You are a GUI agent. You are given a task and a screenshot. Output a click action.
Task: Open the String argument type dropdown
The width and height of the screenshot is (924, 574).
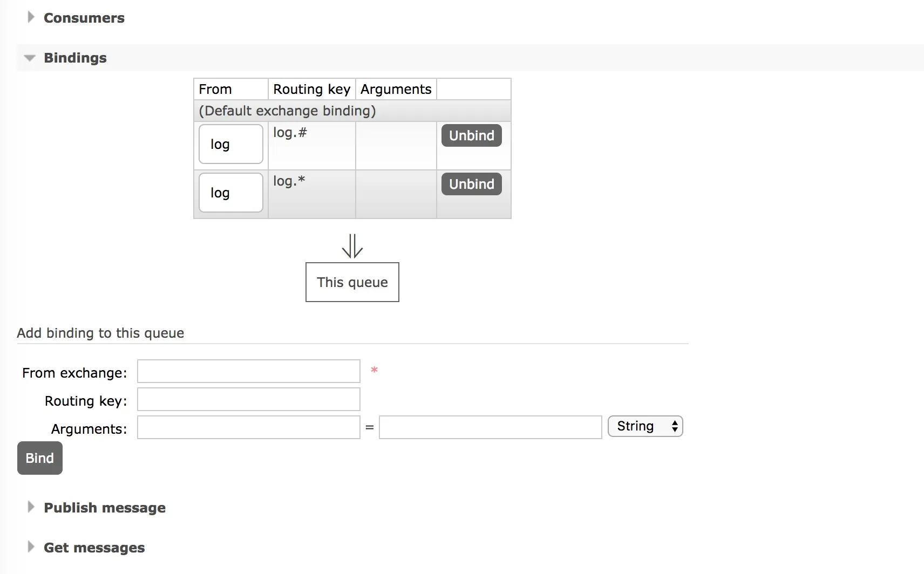[x=645, y=426]
